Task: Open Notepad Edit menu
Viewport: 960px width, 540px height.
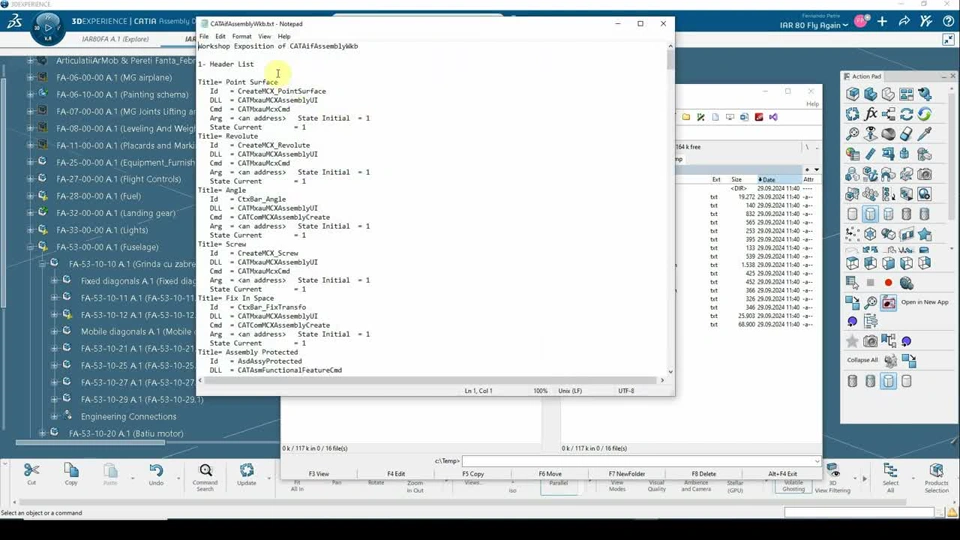Action: (220, 36)
